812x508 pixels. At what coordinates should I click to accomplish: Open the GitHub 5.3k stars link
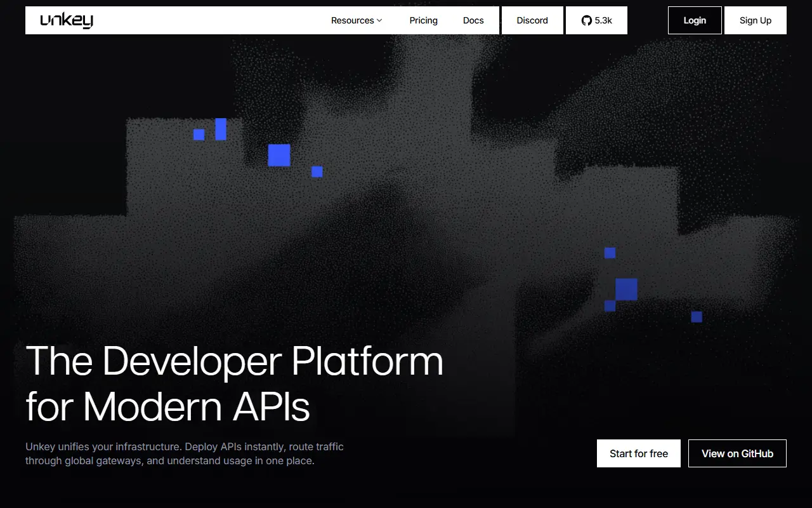pos(596,20)
